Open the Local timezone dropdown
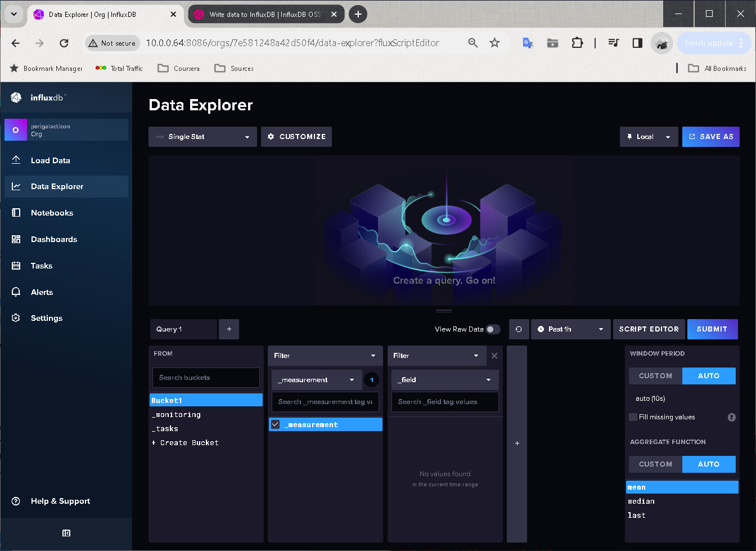 [649, 137]
